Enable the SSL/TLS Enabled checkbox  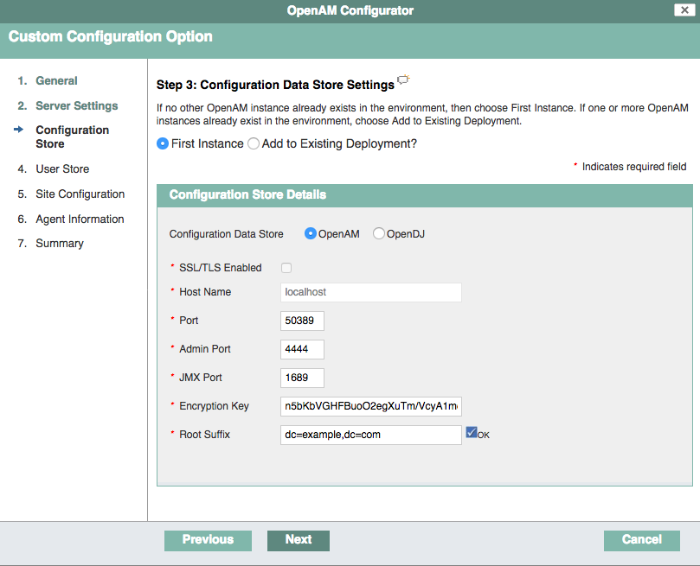[x=286, y=268]
